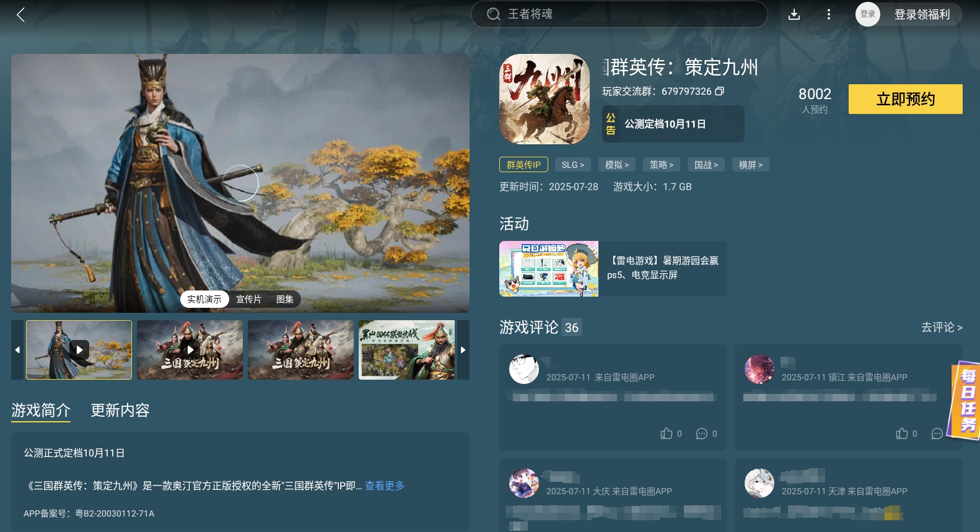
Task: Select the 黑山BOSS联盟共伐 screenshot thumbnail
Action: click(x=407, y=350)
